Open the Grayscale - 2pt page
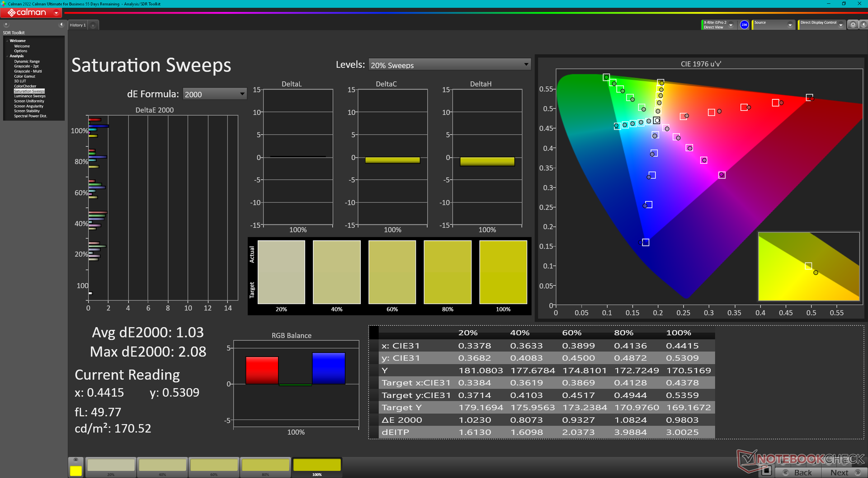This screenshot has height=478, width=868. coord(26,66)
